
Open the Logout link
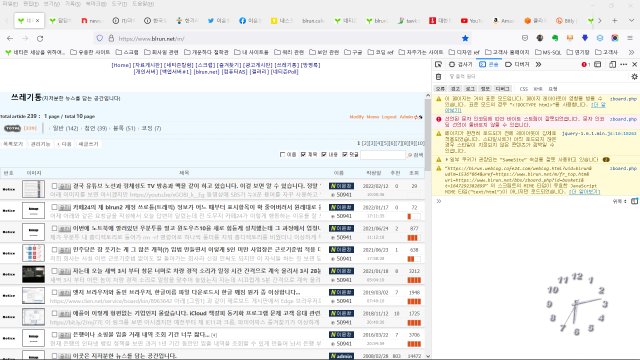pyautogui.click(x=389, y=117)
